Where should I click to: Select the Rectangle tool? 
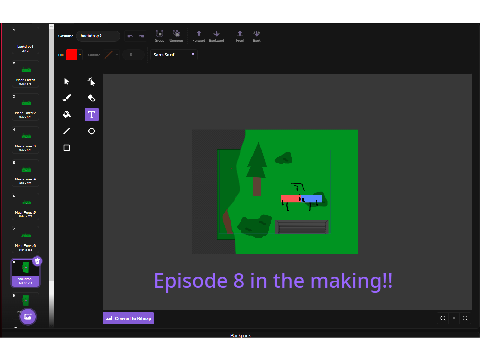[x=67, y=148]
